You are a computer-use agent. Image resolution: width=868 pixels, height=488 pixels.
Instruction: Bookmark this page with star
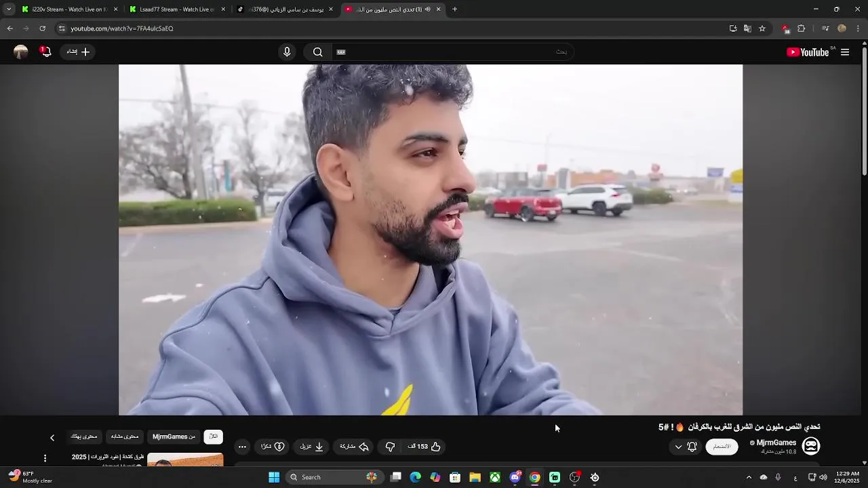point(762,28)
